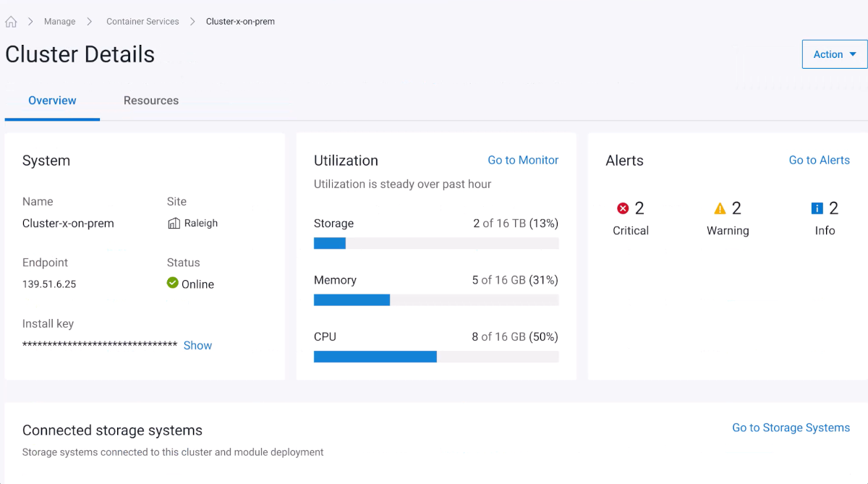This screenshot has height=484, width=868.
Task: Show the hidden install key
Action: click(x=197, y=346)
